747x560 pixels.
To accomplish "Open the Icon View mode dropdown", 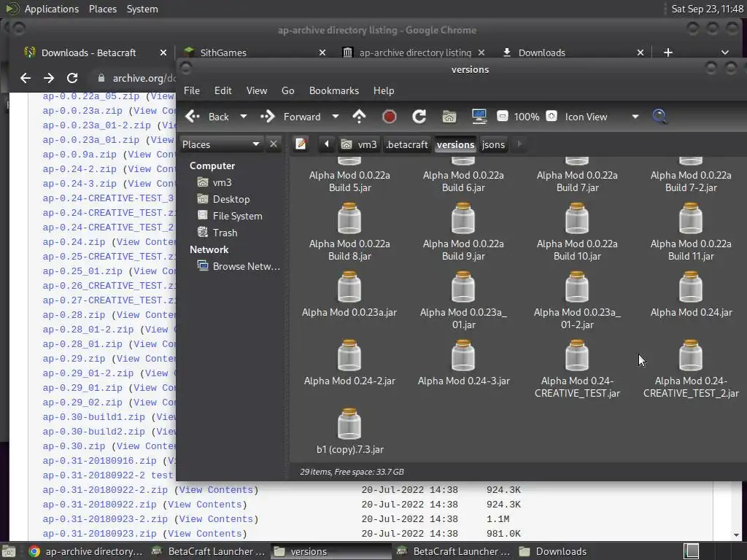I will pyautogui.click(x=602, y=117).
